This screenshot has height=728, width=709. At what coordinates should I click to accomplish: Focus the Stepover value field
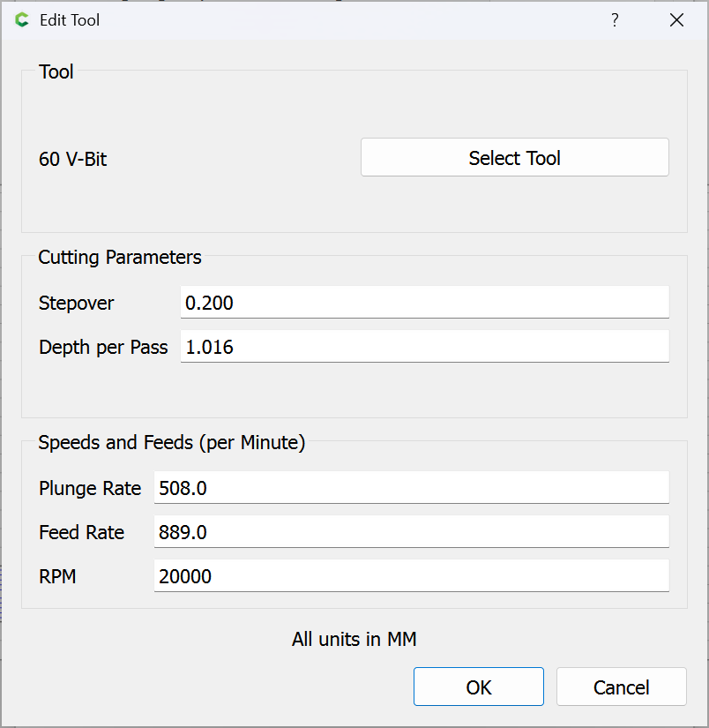[x=424, y=303]
